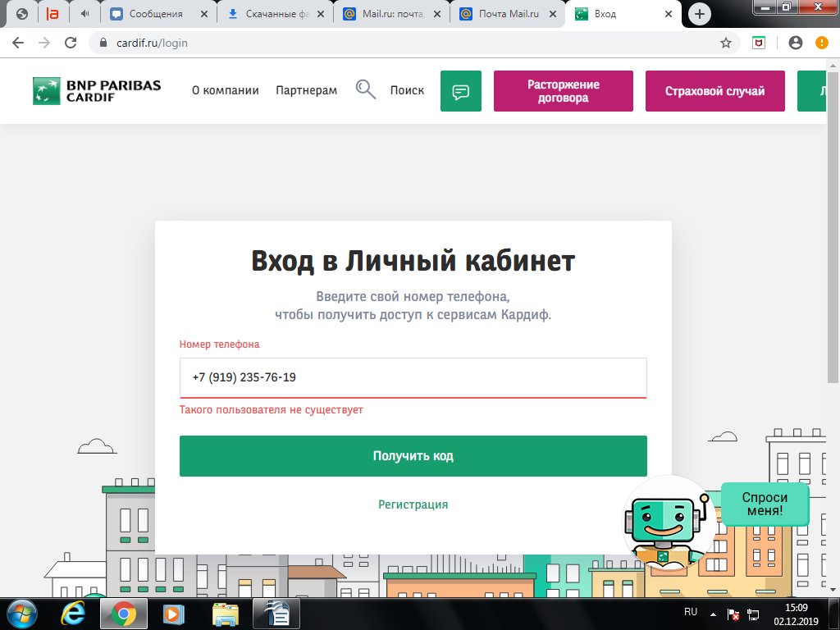
Task: Switch to the Почта Mail.ru tab
Action: [x=508, y=14]
